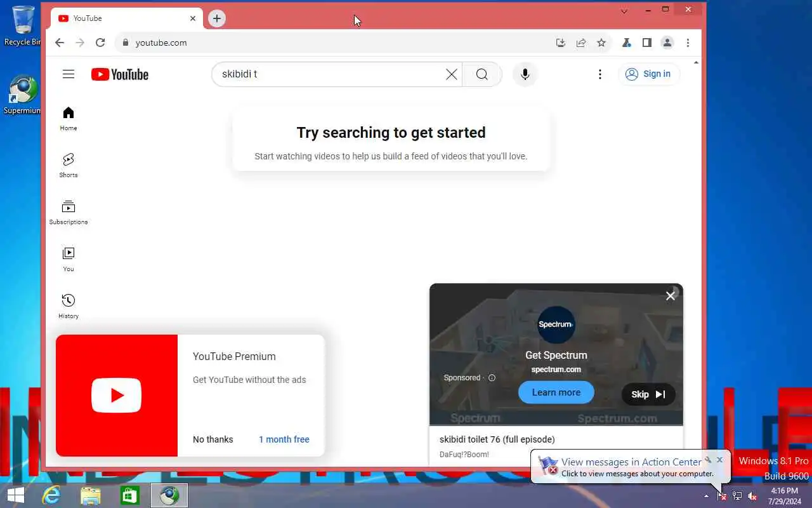Click Learn more on Spectrum ad

556,392
